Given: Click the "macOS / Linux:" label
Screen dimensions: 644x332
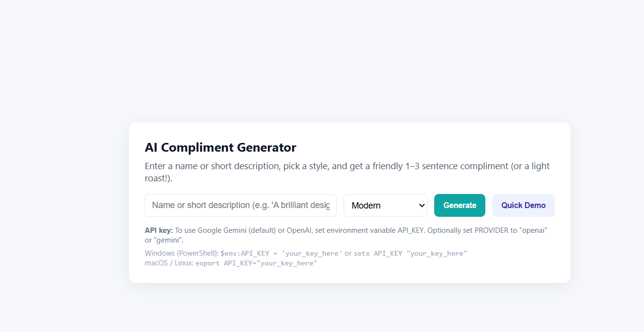Looking at the screenshot, I should tap(169, 263).
